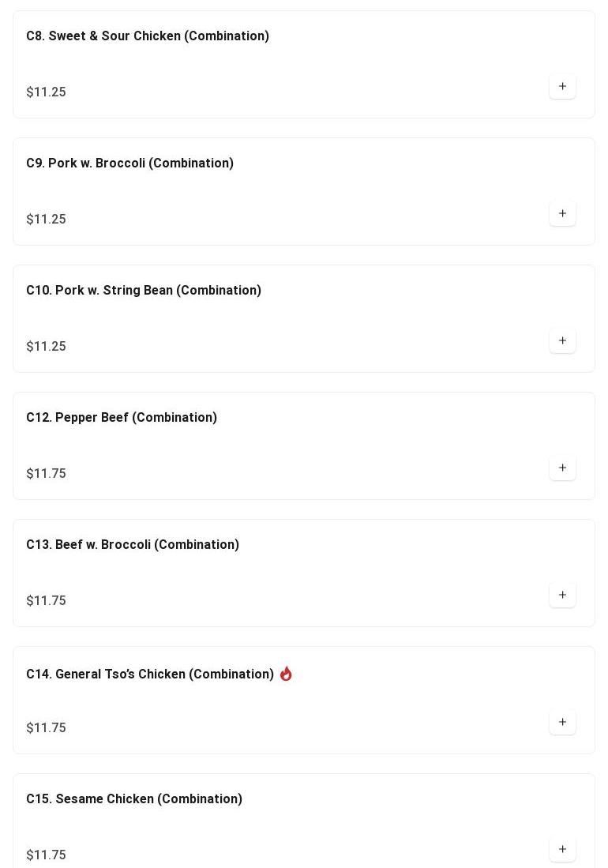
Task: Click plus for C10 Pork w. String Bean
Action: (562, 340)
